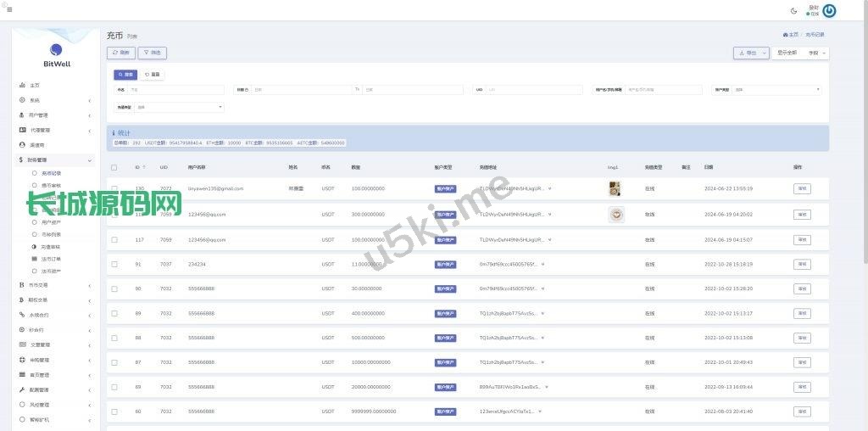
Task: Open the 导出 export dropdown
Action: [x=751, y=53]
